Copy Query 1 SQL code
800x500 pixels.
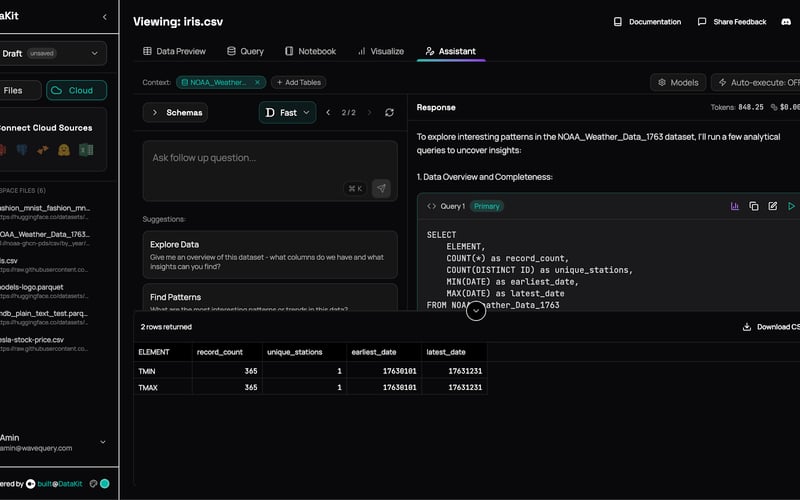pos(754,206)
